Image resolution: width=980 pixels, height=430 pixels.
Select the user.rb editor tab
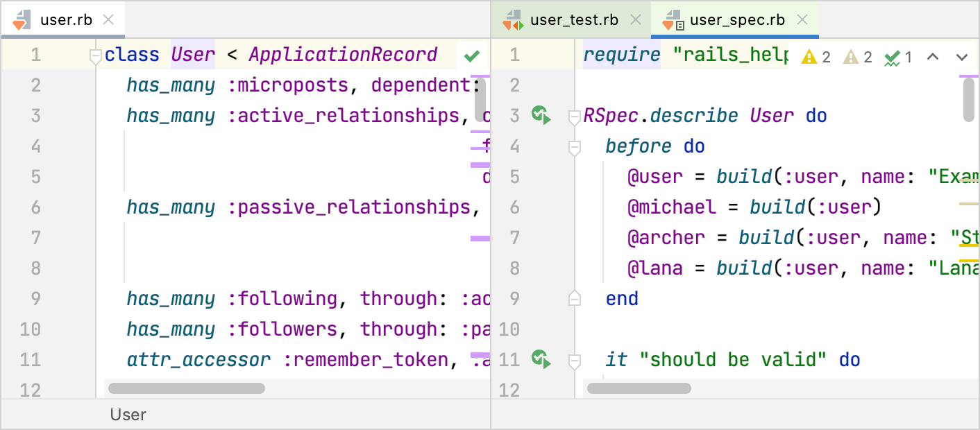65,19
